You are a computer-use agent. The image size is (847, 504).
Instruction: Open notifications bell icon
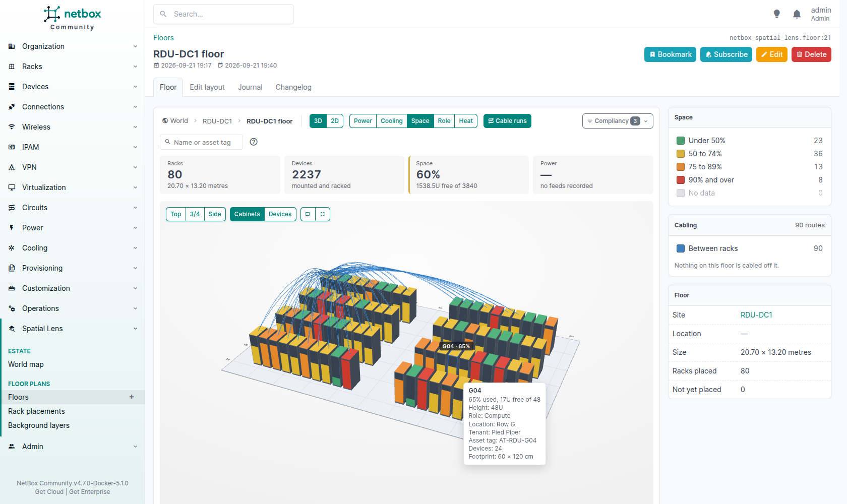click(x=797, y=14)
